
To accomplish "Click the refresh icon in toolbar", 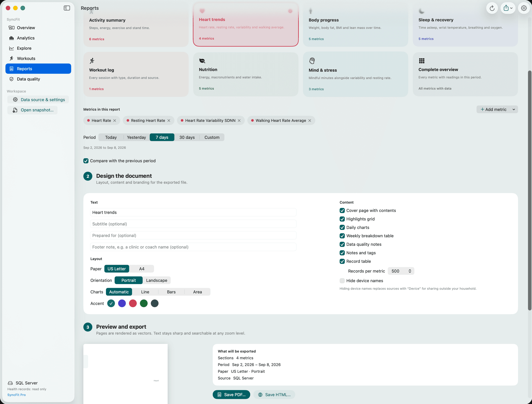I will coord(492,8).
